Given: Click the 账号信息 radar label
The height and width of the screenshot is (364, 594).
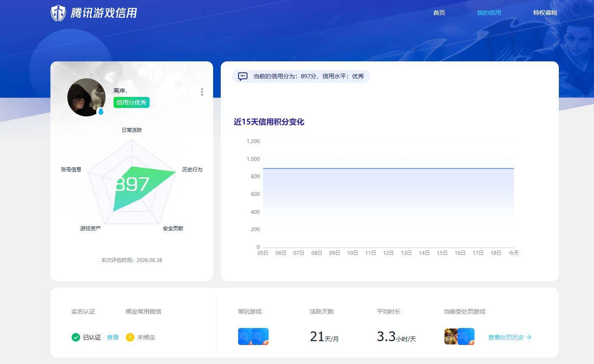Looking at the screenshot, I should tap(71, 169).
